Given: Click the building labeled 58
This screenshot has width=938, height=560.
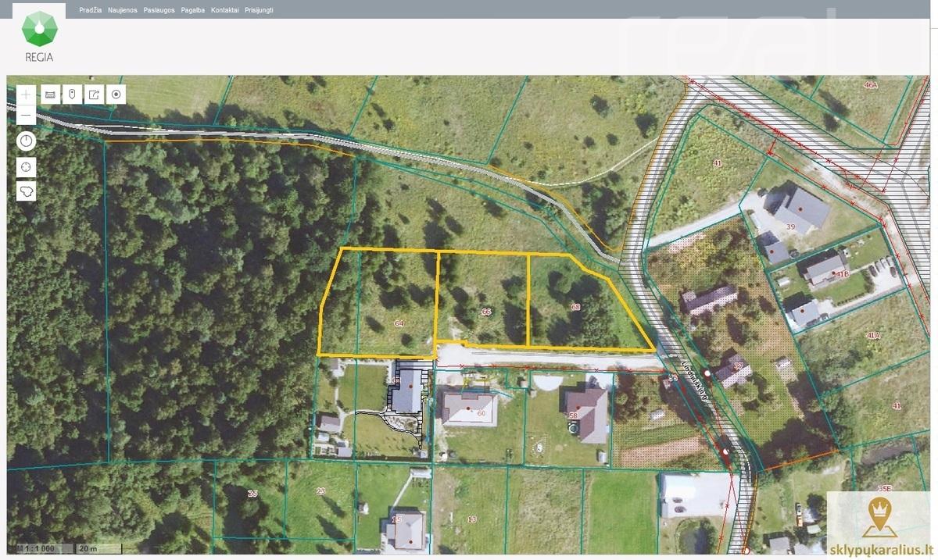Looking at the screenshot, I should tap(588, 412).
